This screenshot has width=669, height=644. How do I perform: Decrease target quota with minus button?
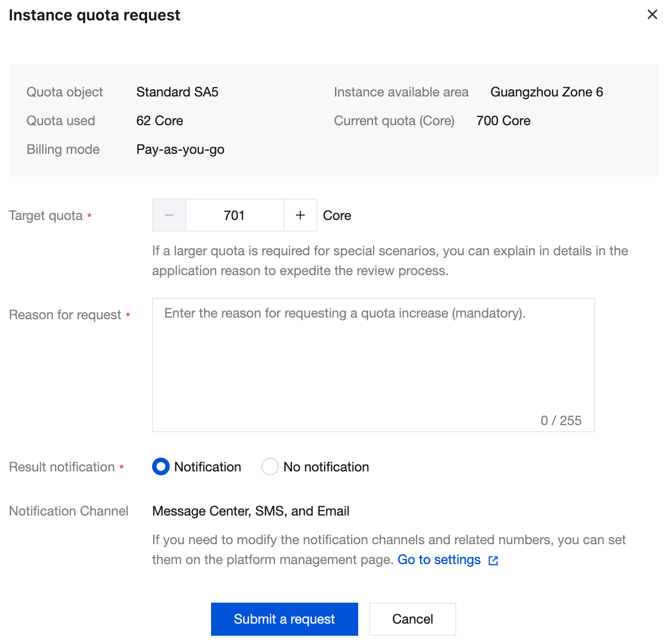pyautogui.click(x=169, y=215)
